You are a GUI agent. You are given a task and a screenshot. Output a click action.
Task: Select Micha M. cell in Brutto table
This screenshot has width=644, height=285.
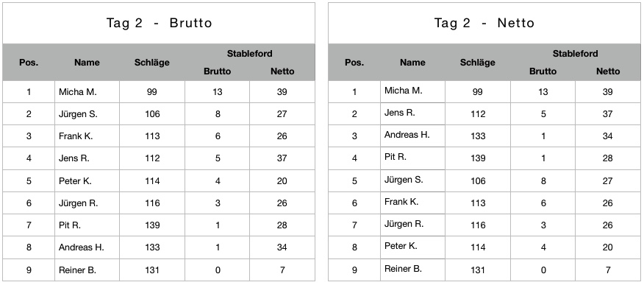(78, 92)
